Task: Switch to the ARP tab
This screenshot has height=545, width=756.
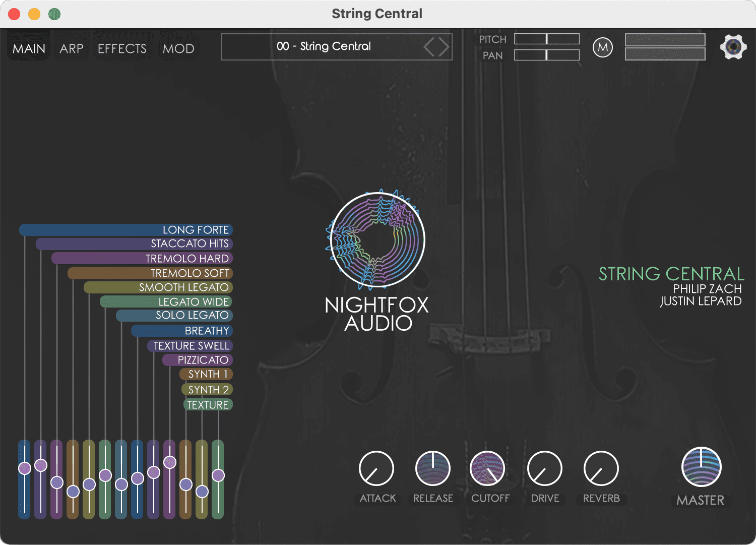Action: 71,48
